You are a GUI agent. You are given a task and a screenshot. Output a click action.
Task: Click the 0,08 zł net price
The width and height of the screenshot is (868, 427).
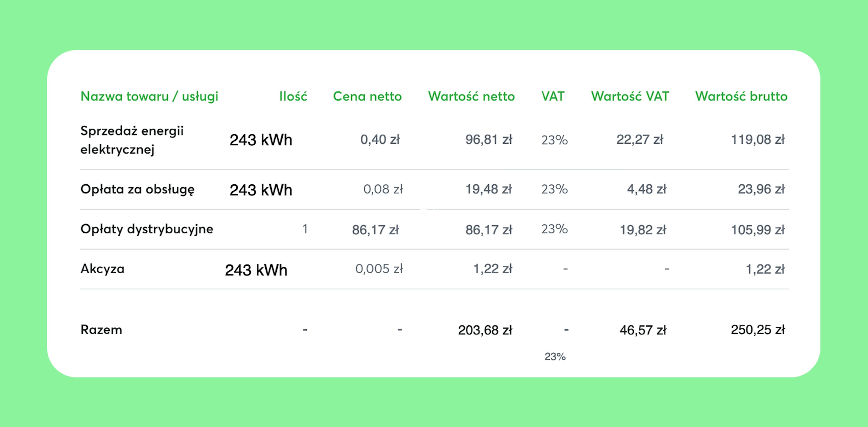pos(383,189)
